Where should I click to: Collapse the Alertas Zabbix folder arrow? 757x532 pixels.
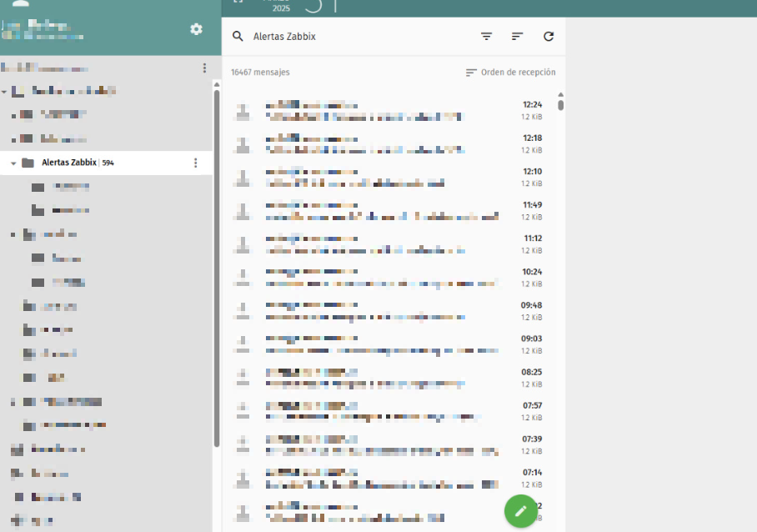(x=13, y=163)
